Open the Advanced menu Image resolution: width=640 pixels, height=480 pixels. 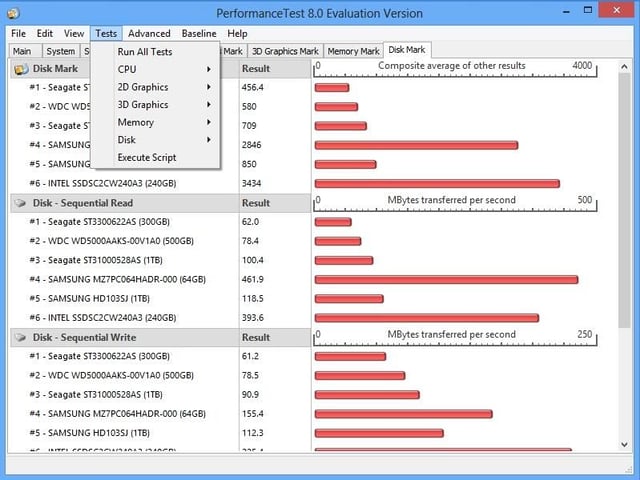pos(149,33)
